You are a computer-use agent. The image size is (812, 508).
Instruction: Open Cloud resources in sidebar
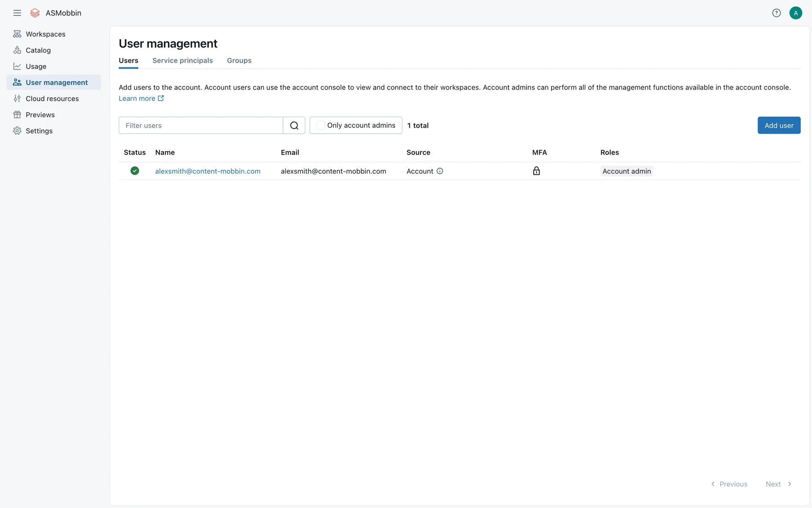point(52,99)
